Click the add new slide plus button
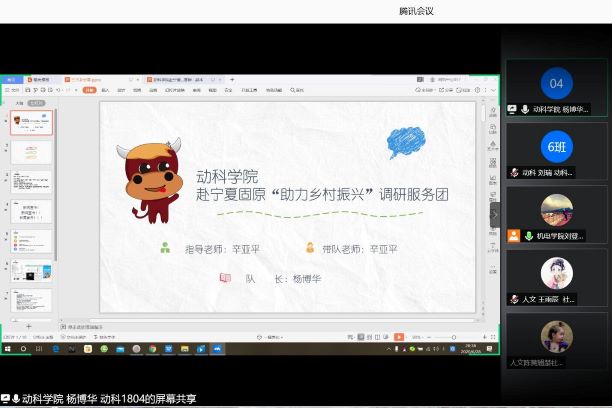The image size is (612, 408). (x=28, y=326)
